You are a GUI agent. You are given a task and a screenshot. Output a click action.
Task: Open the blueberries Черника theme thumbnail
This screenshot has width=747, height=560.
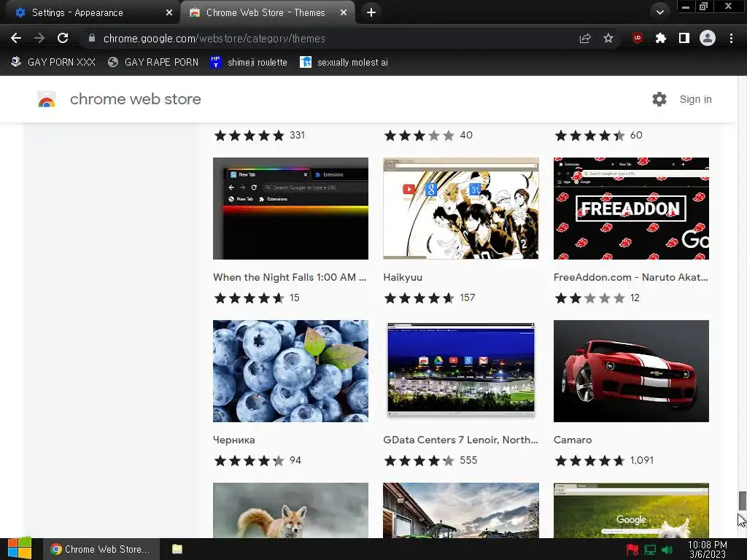290,371
